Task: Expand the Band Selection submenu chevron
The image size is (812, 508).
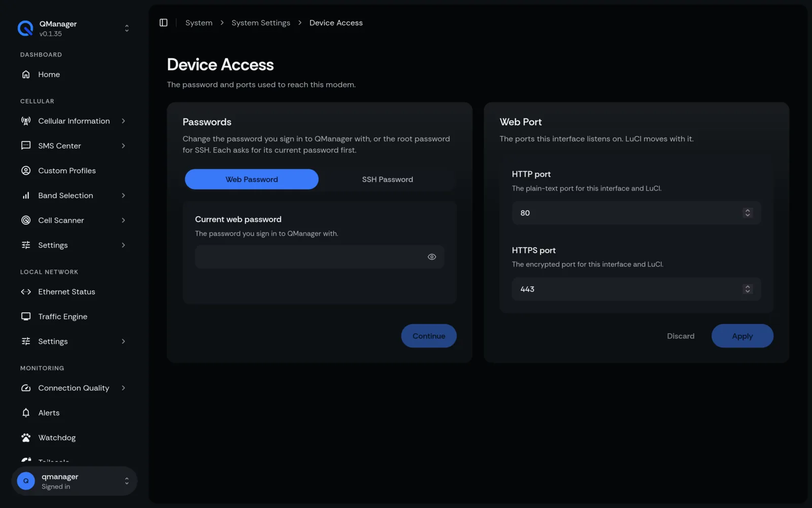Action: [123, 196]
